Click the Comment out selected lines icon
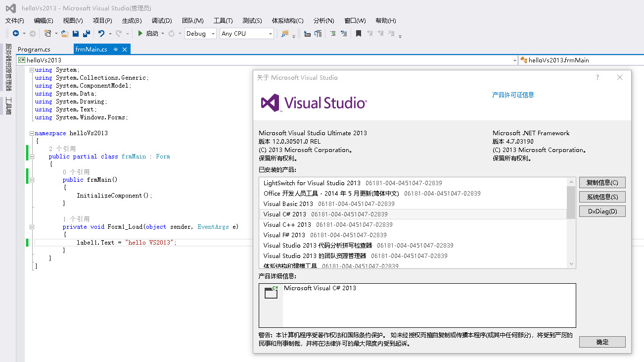 (333, 34)
